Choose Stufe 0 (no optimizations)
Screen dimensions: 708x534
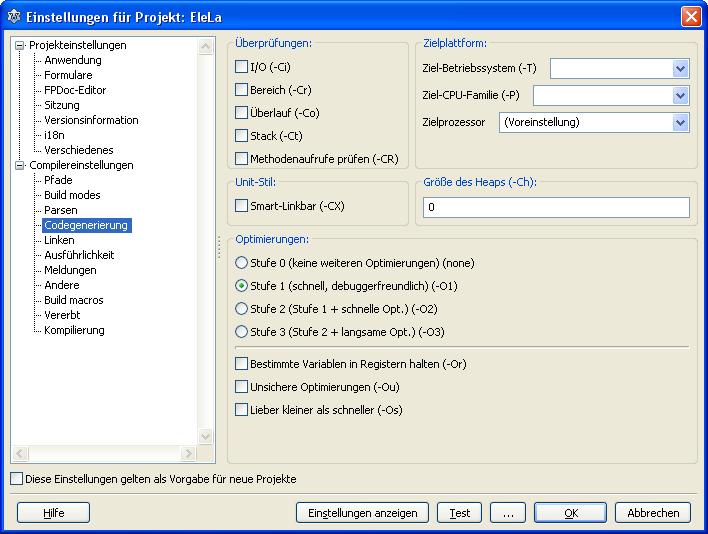tap(241, 263)
